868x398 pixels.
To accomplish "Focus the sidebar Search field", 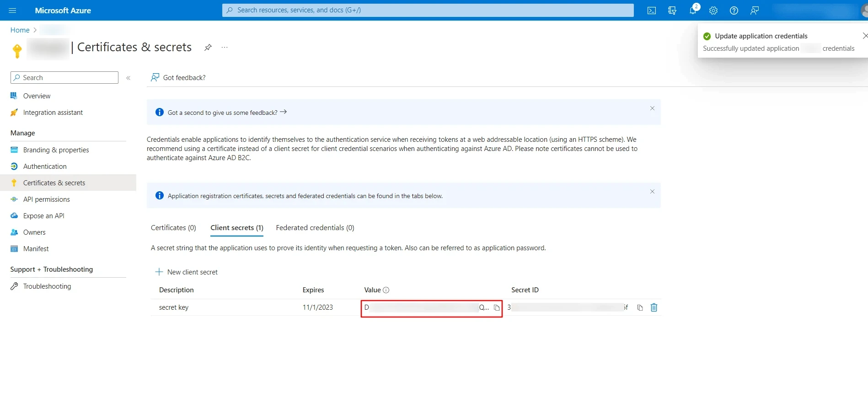I will pos(64,78).
